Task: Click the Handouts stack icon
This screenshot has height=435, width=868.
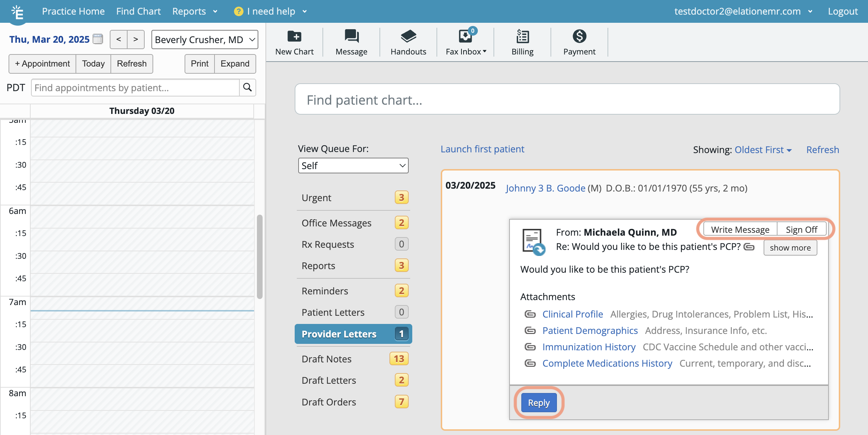Action: 408,36
